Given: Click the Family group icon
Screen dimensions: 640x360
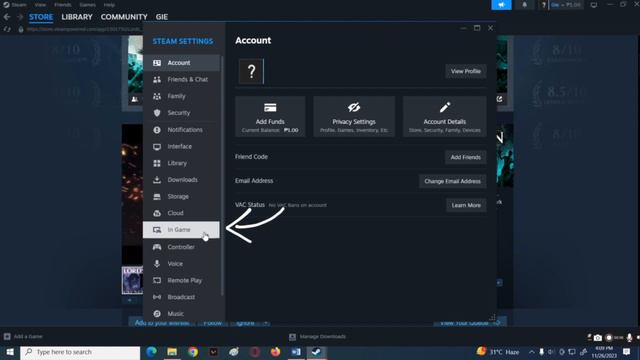Looking at the screenshot, I should (x=157, y=96).
